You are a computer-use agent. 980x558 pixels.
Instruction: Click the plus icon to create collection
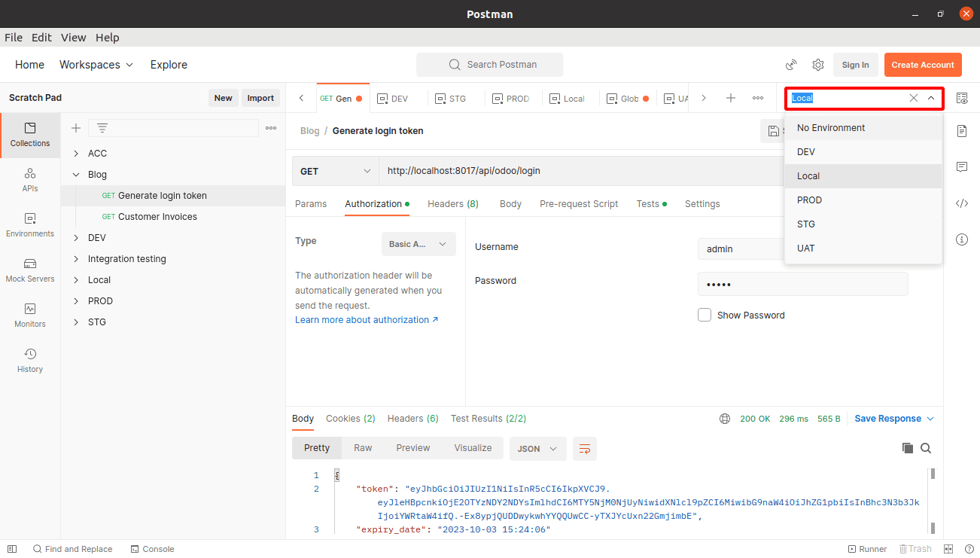(76, 128)
